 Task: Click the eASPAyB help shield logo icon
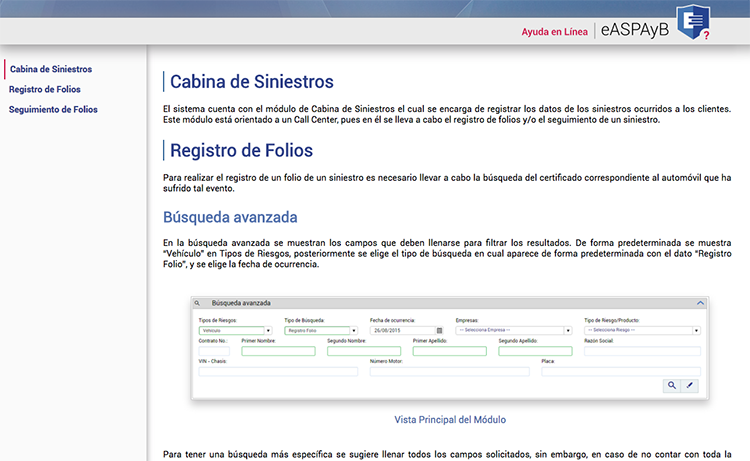(693, 22)
